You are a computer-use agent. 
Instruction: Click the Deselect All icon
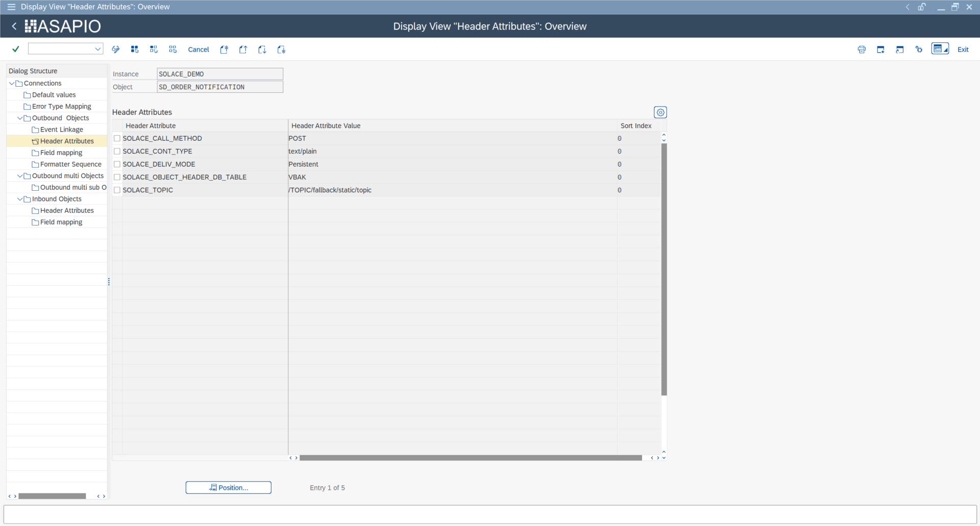(173, 49)
